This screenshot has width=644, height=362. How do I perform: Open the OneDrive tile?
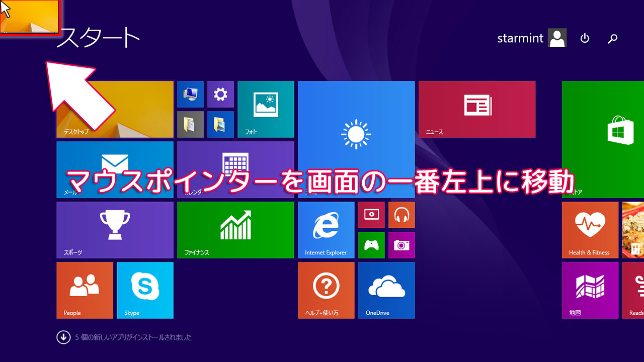[x=386, y=291]
